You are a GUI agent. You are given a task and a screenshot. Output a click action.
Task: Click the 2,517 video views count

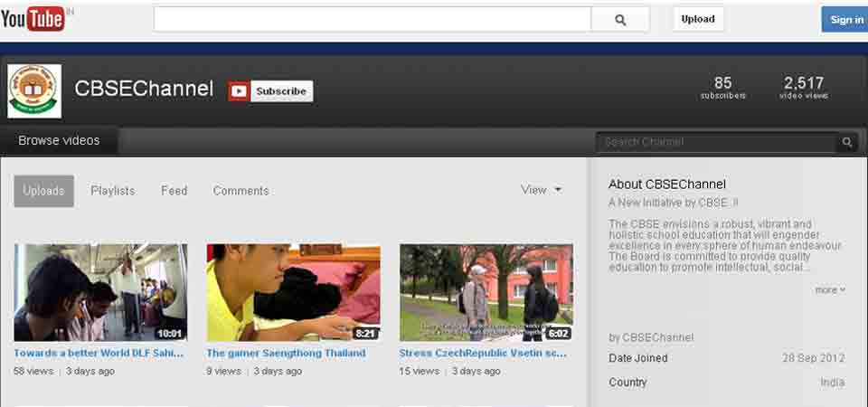click(x=804, y=88)
